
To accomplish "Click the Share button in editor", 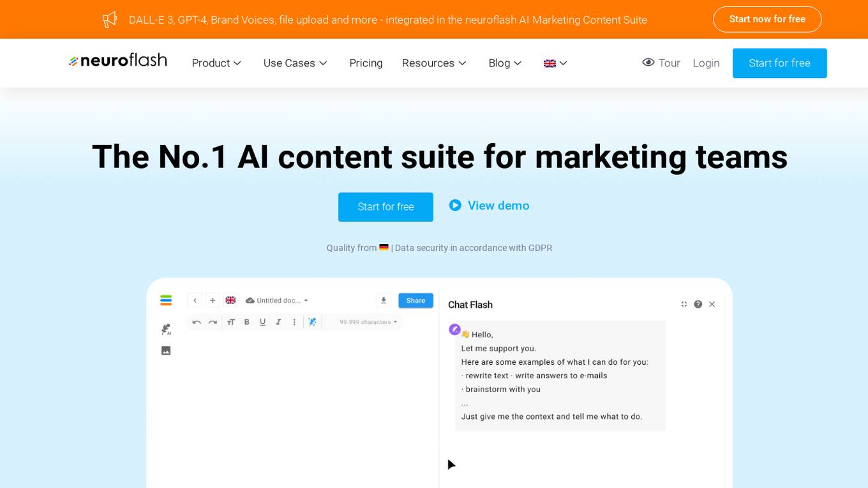I will click(x=415, y=300).
